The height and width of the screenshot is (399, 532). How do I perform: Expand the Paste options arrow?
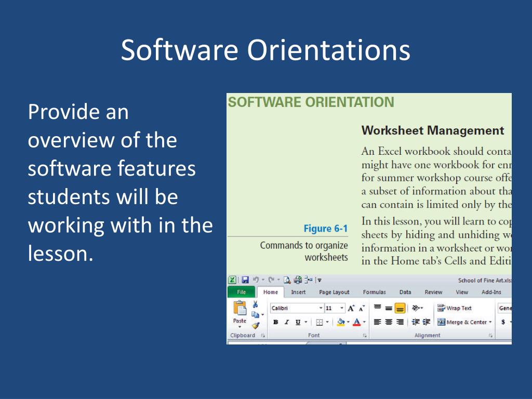click(240, 327)
